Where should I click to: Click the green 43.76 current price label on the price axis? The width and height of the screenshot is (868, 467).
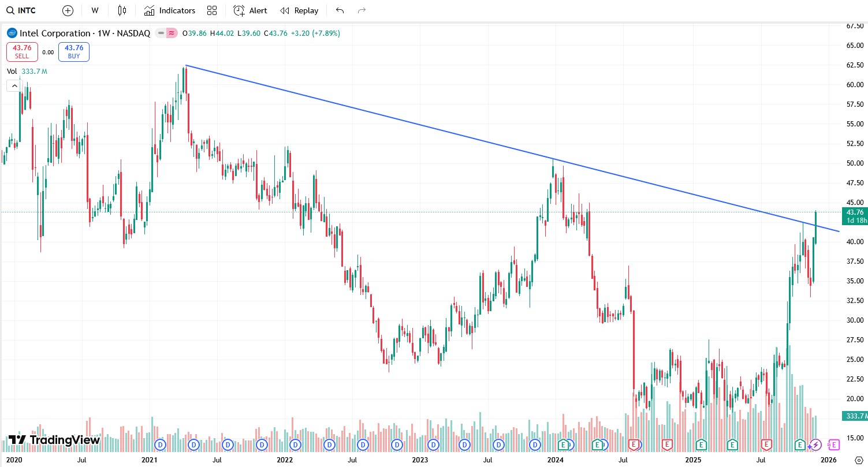(x=854, y=212)
